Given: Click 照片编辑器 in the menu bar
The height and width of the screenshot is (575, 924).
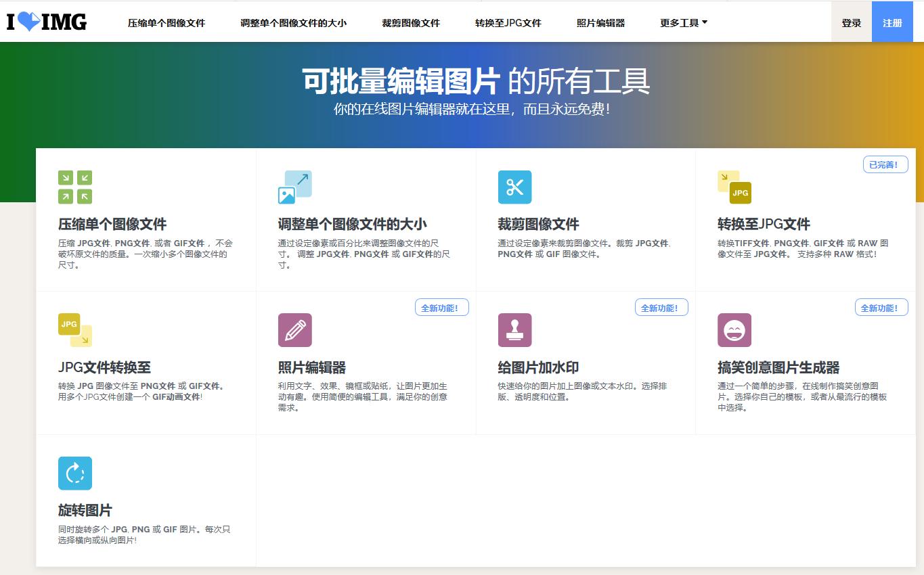Looking at the screenshot, I should (600, 22).
